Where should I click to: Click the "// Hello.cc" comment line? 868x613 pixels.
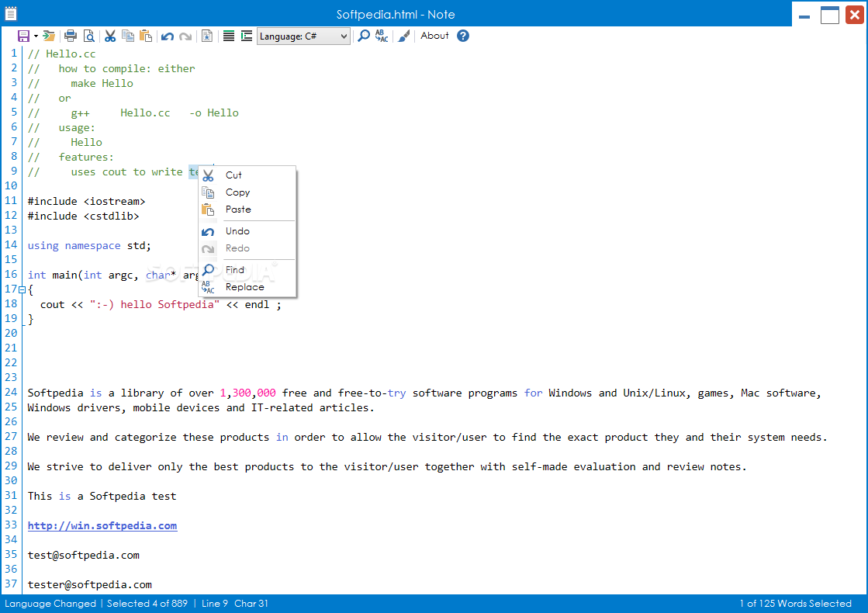pyautogui.click(x=61, y=54)
